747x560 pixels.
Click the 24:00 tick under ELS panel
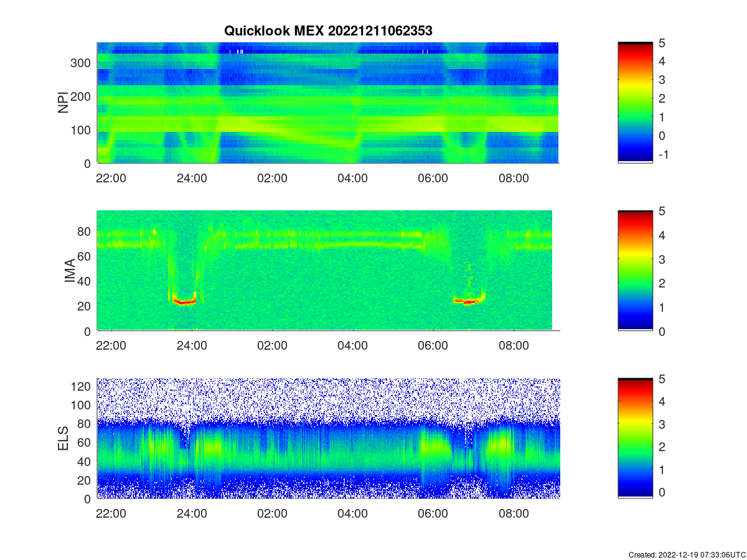coord(192,514)
